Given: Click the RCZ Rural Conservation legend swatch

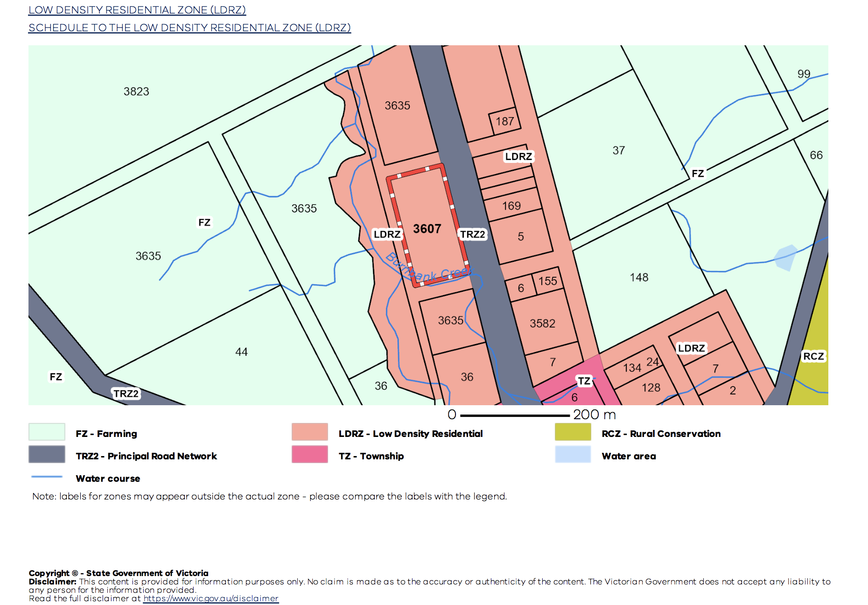Looking at the screenshot, I should pos(573,432).
